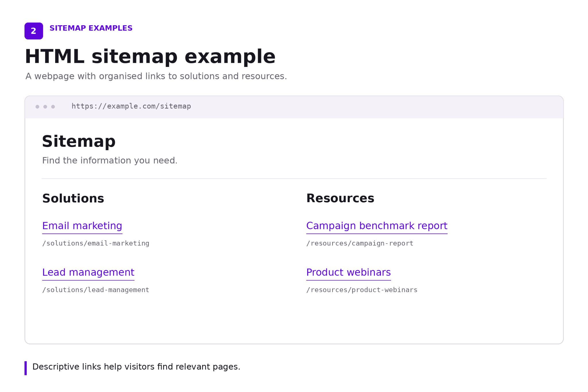Screen dimensions: 588x392
Task: Click the HTML sitemap example heading
Action: [150, 57]
